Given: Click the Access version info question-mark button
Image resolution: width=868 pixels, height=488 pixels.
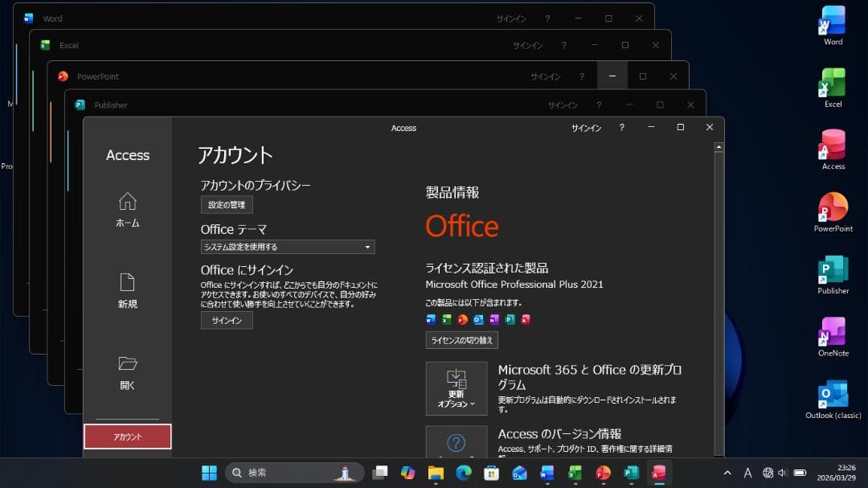Looking at the screenshot, I should (457, 442).
